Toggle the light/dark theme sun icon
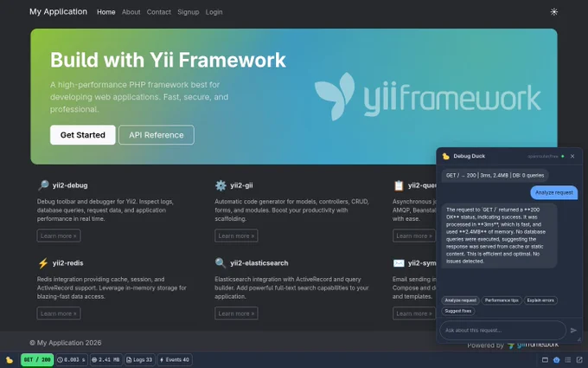The image size is (588, 368). (x=554, y=11)
